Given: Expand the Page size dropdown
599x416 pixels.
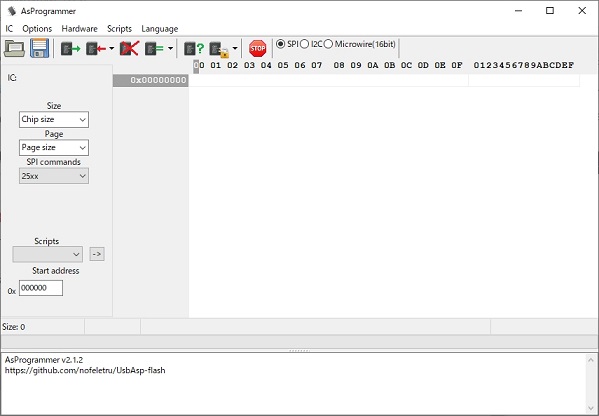Looking at the screenshot, I should tap(54, 147).
